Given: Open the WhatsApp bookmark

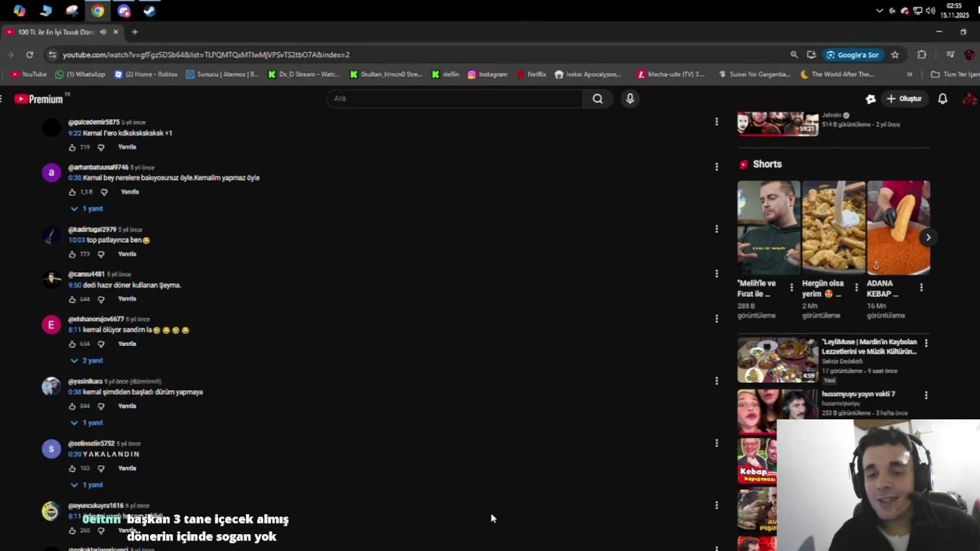Looking at the screenshot, I should click(x=80, y=74).
